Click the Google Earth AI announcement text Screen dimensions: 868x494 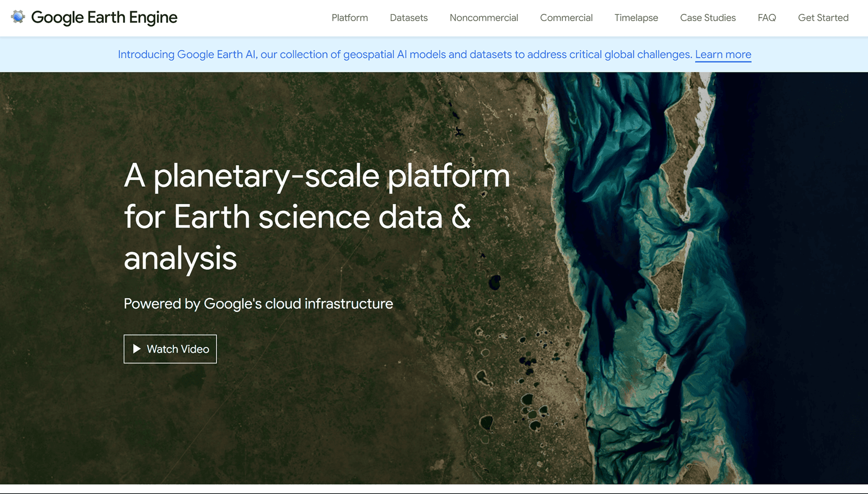[404, 55]
